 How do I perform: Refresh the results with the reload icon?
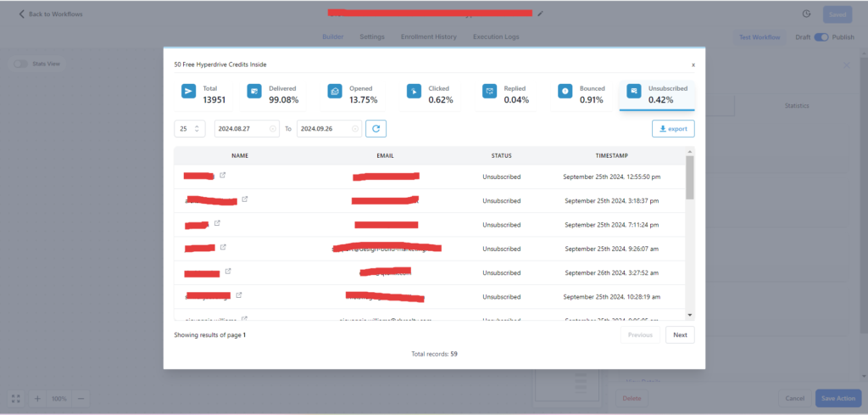point(376,128)
